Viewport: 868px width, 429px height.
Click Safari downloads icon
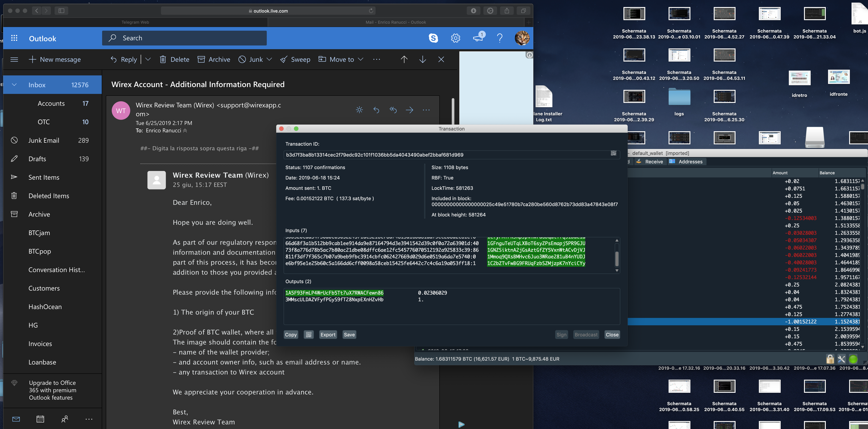(473, 11)
